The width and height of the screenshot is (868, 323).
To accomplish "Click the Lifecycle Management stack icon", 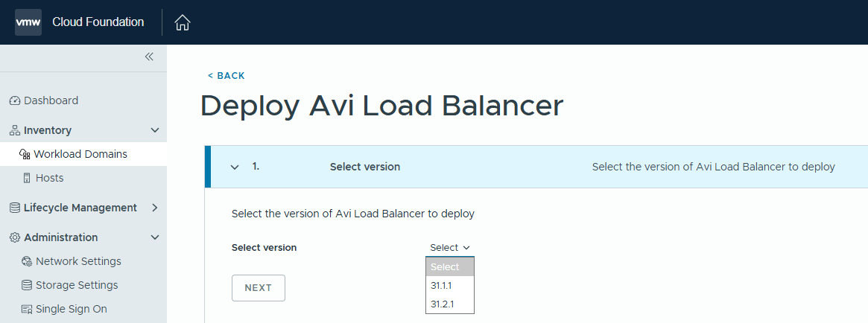I will [15, 208].
